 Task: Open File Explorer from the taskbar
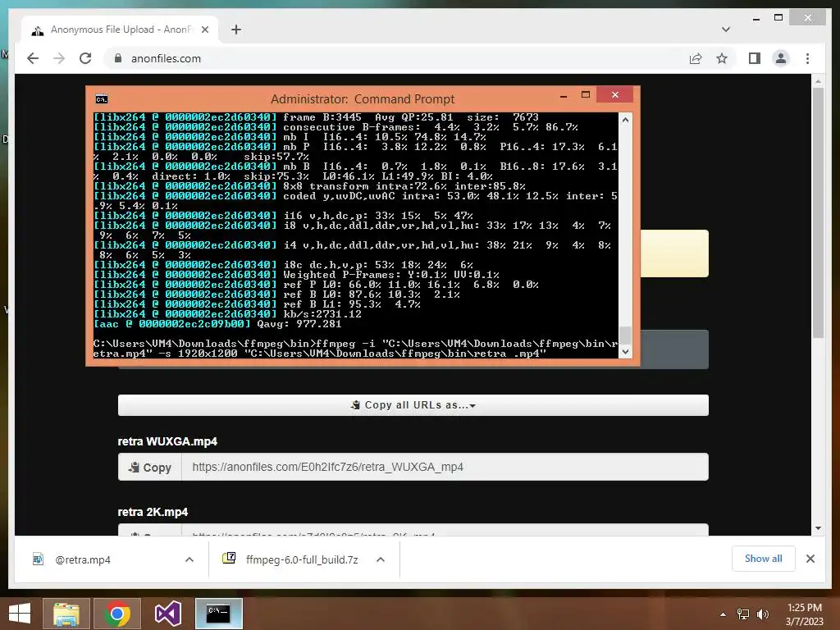point(66,614)
